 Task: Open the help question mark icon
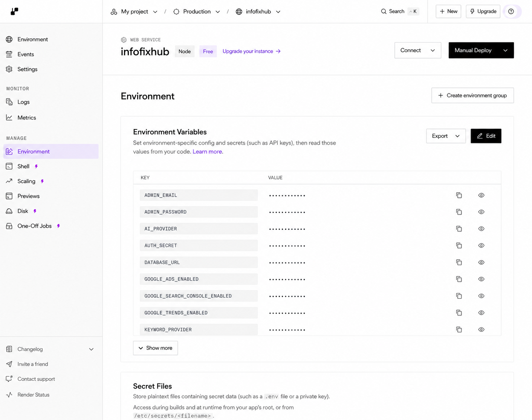(511, 11)
